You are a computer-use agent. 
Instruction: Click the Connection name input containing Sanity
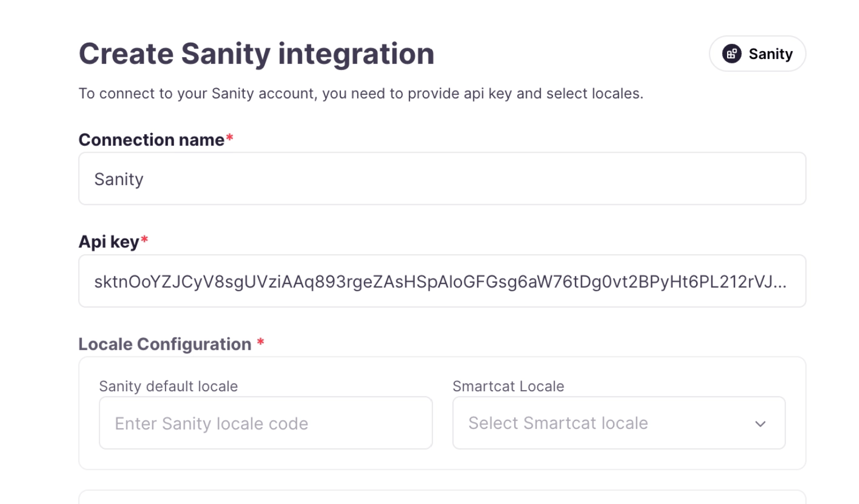tap(442, 178)
